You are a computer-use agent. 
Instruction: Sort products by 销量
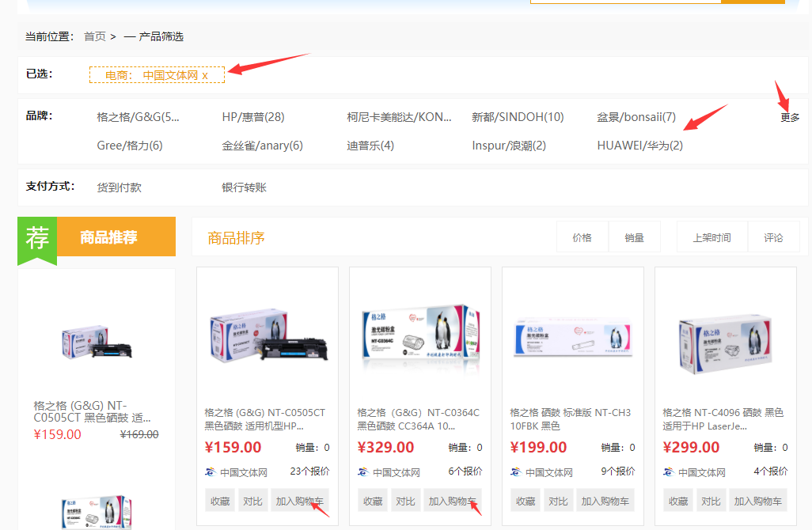(635, 237)
